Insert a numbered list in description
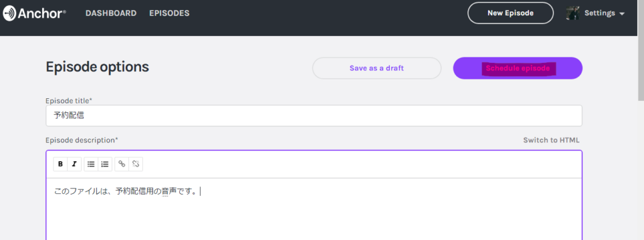644x240 pixels. point(105,164)
